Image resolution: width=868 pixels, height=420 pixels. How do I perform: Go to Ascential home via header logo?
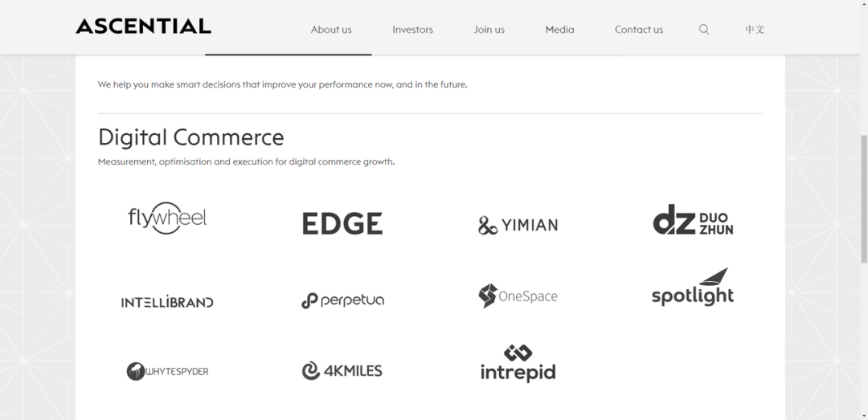(143, 27)
